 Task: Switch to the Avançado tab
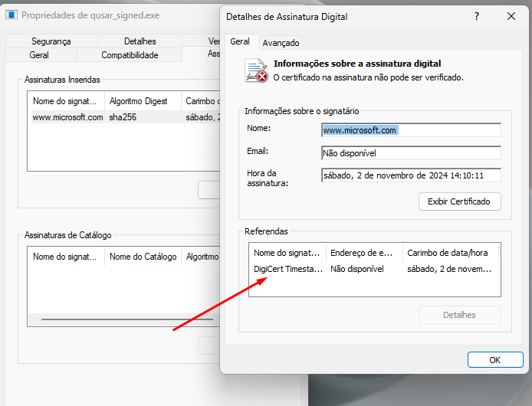pos(281,43)
